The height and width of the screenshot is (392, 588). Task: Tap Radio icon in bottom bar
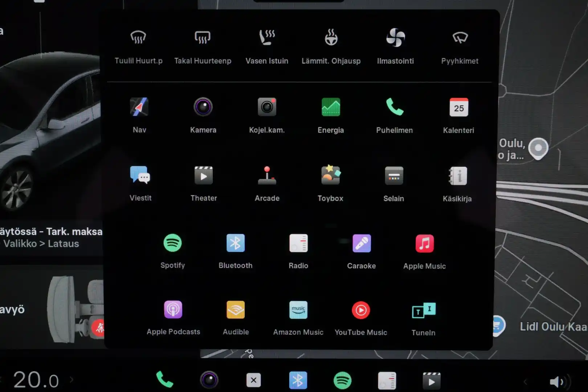coord(387,380)
